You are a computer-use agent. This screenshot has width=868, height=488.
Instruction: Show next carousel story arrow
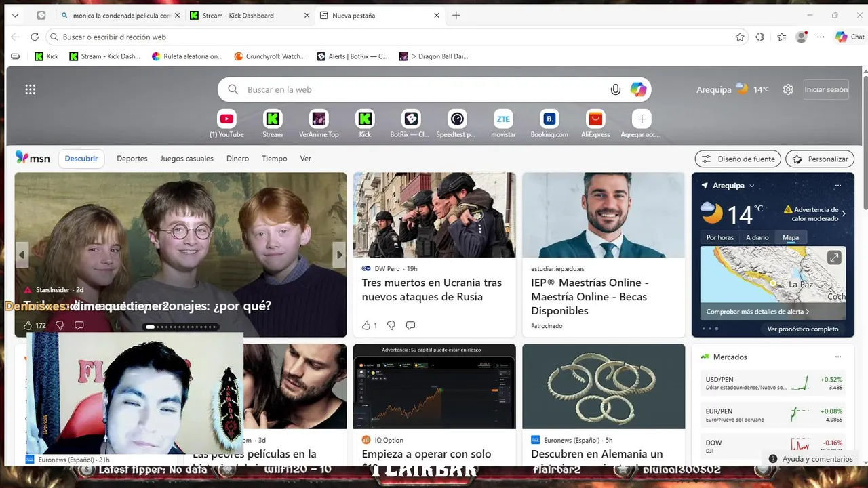tap(339, 255)
